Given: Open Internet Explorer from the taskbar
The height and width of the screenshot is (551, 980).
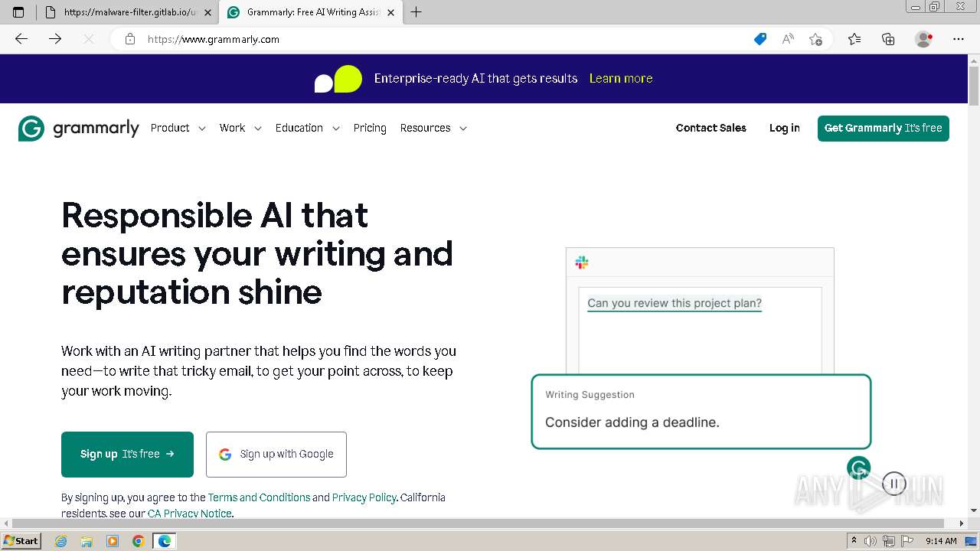Looking at the screenshot, I should (x=60, y=541).
